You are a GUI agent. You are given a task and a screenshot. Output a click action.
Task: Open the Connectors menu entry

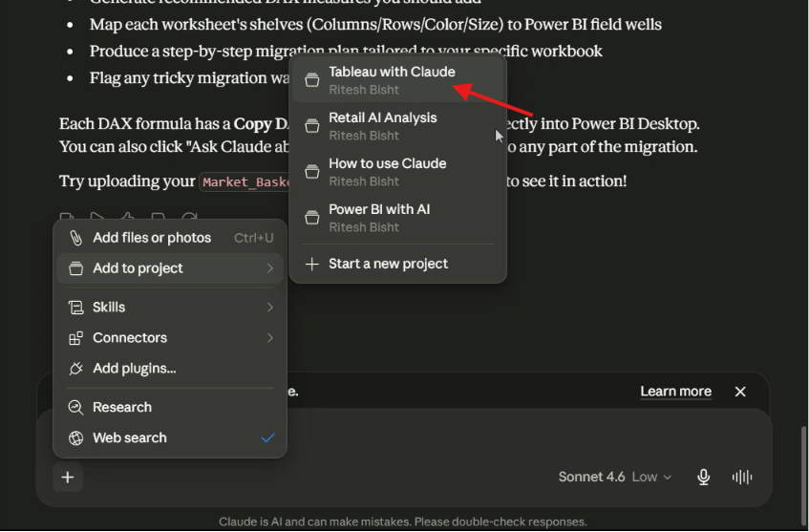170,338
